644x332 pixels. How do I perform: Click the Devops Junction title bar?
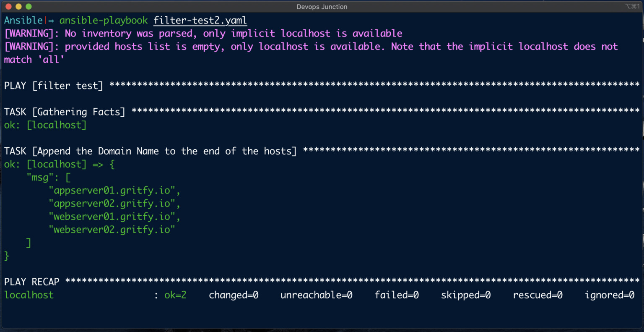(x=322, y=6)
